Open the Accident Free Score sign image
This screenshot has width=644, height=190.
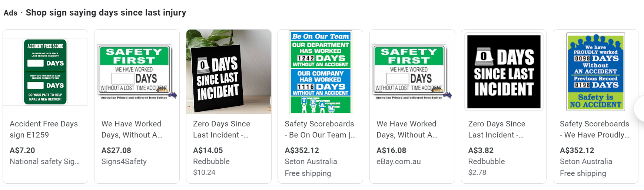(45, 72)
